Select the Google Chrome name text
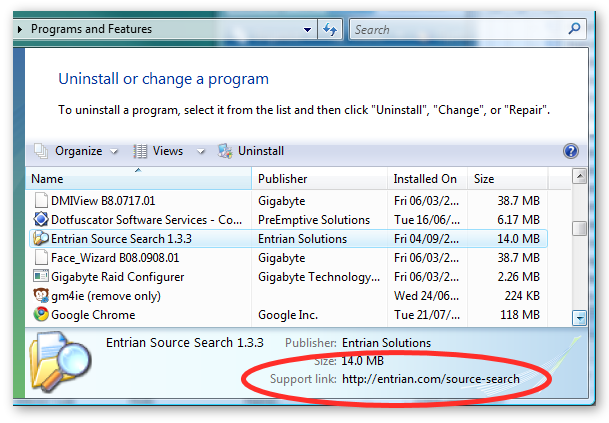This screenshot has height=423, width=609. [93, 315]
